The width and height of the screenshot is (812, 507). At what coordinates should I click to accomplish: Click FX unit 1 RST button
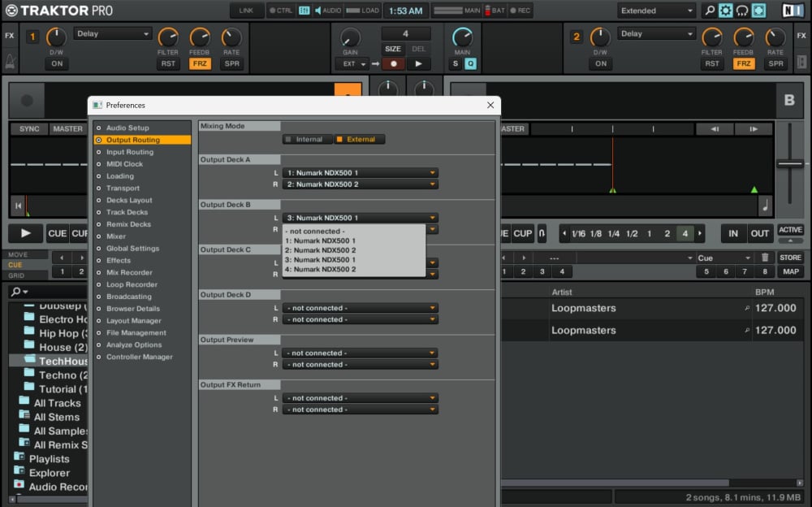click(168, 63)
